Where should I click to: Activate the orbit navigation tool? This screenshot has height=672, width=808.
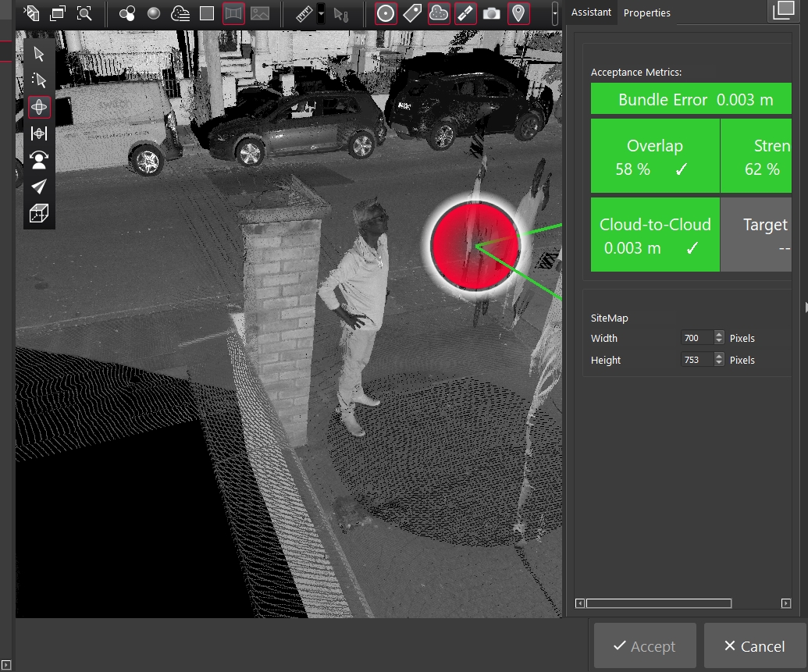pyautogui.click(x=39, y=107)
